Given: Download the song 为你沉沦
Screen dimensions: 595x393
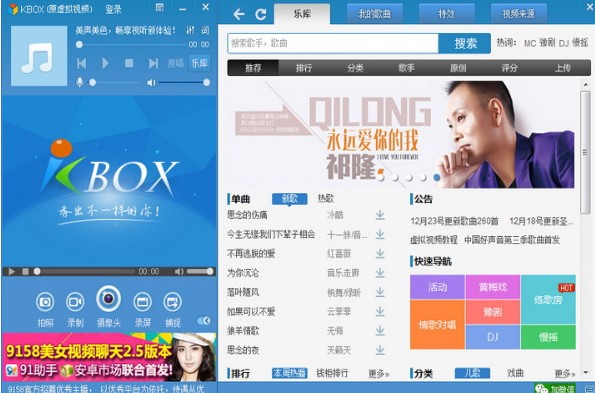Looking at the screenshot, I should pos(380,273).
